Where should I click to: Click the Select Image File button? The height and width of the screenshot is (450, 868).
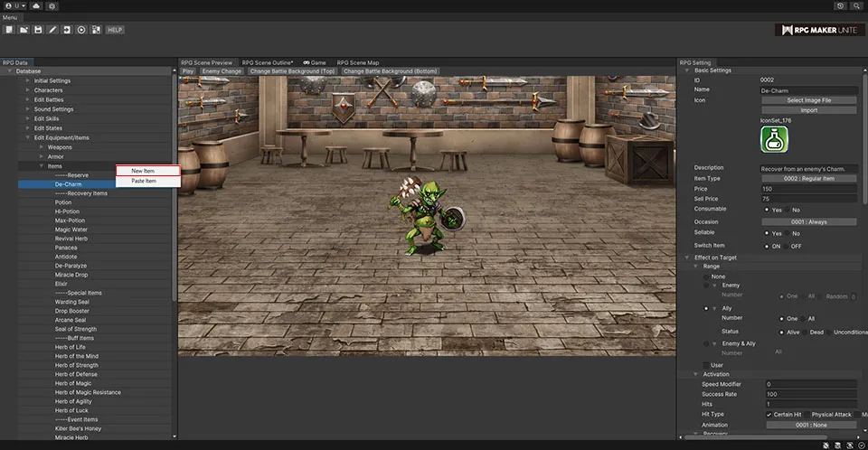tap(808, 100)
